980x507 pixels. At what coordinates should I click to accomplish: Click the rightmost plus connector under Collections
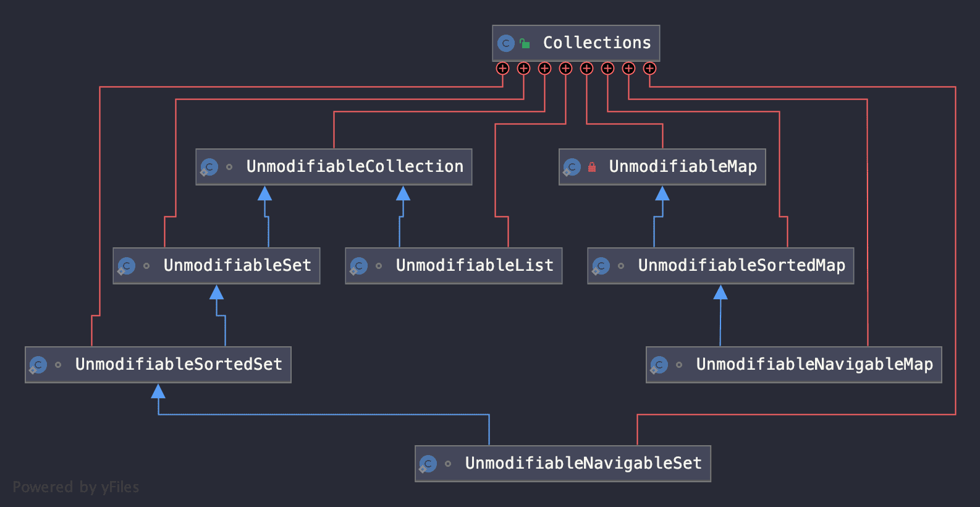click(x=649, y=69)
